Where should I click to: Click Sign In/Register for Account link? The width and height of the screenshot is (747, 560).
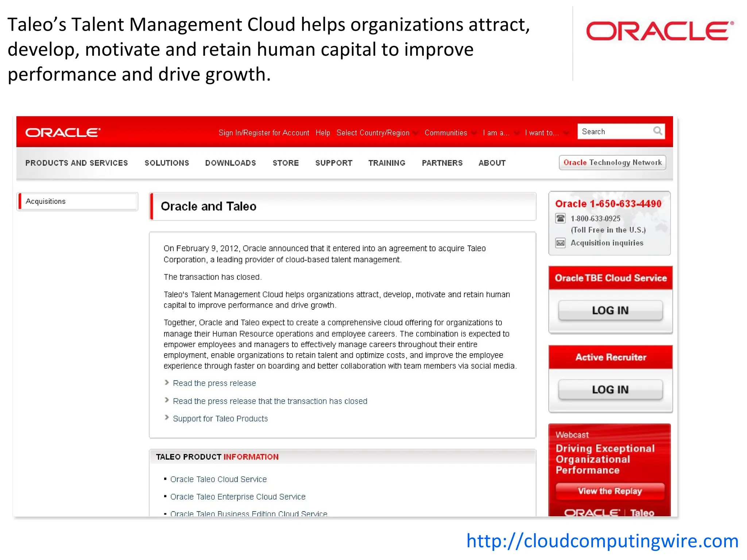pyautogui.click(x=264, y=133)
